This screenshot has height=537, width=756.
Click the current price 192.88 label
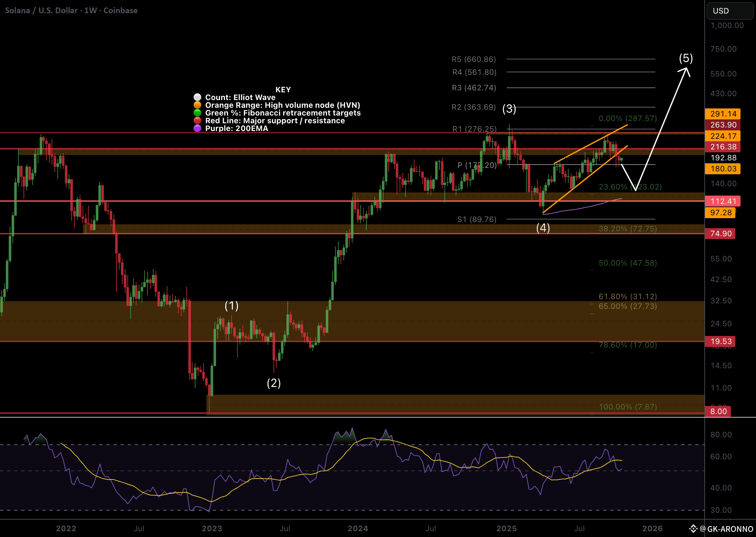(x=723, y=158)
